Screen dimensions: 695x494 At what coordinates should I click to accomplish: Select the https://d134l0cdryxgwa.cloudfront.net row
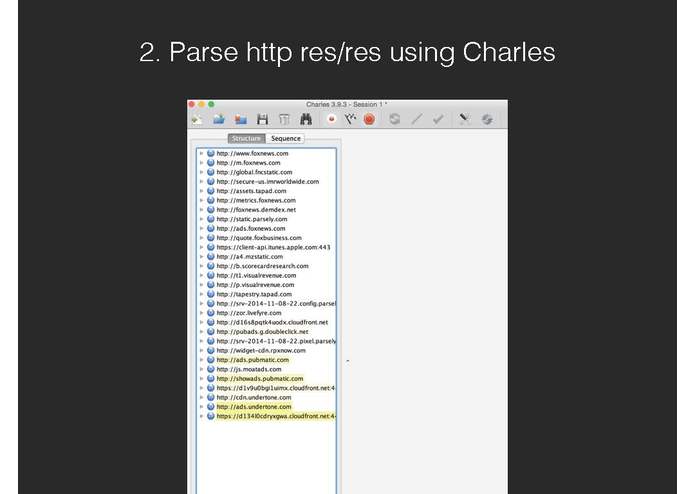266,416
